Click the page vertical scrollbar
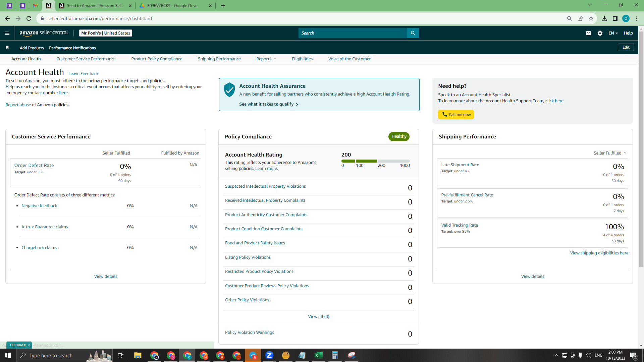This screenshot has width=644, height=362. 641,149
